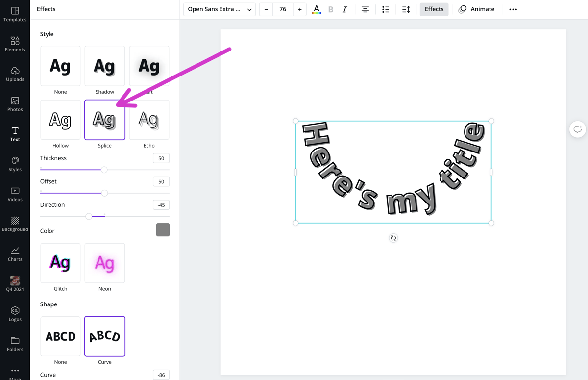Click the rotate handle below text box
The width and height of the screenshot is (588, 380).
(x=393, y=238)
